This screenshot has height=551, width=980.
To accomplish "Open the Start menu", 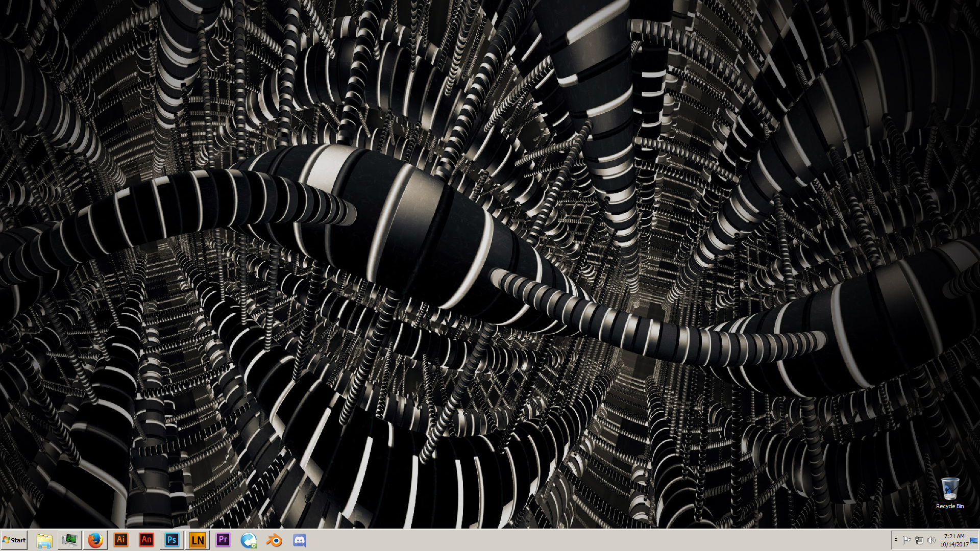I will click(14, 540).
